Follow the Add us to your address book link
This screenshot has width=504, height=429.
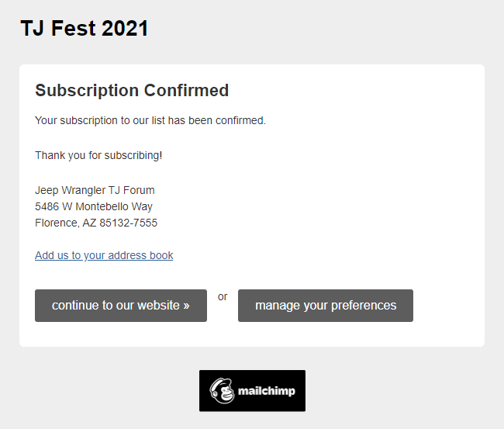tap(104, 255)
